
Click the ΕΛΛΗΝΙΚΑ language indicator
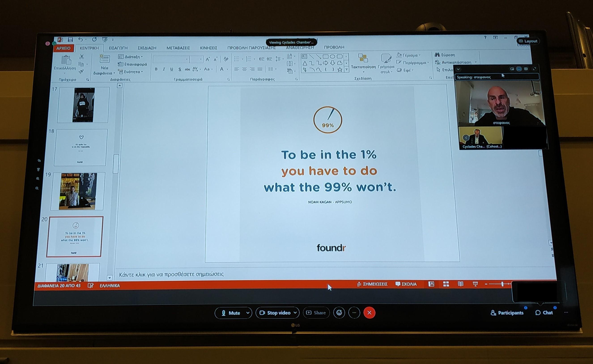[x=110, y=286]
